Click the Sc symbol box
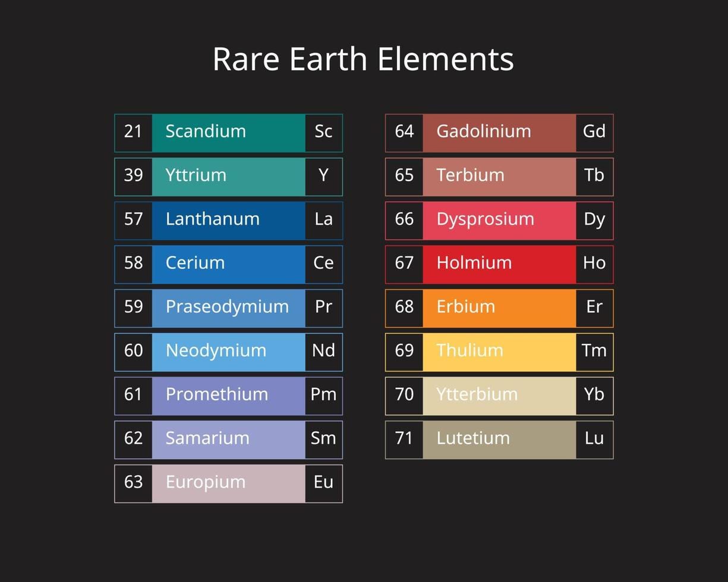The image size is (728, 582). coord(323,132)
